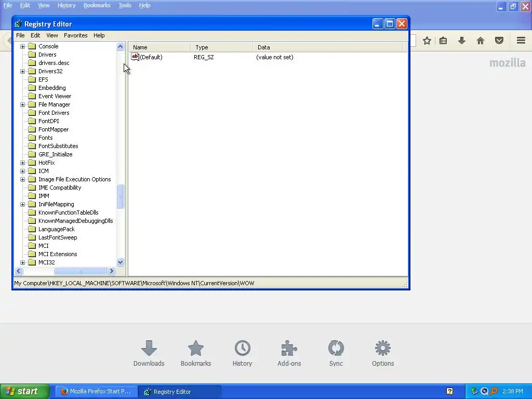Open Firefox Tools menu
The width and height of the screenshot is (532, 399).
click(x=125, y=5)
